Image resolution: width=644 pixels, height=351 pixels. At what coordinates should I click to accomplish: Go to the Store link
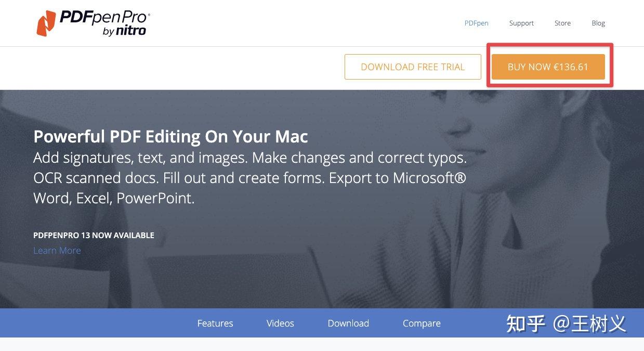tap(562, 23)
